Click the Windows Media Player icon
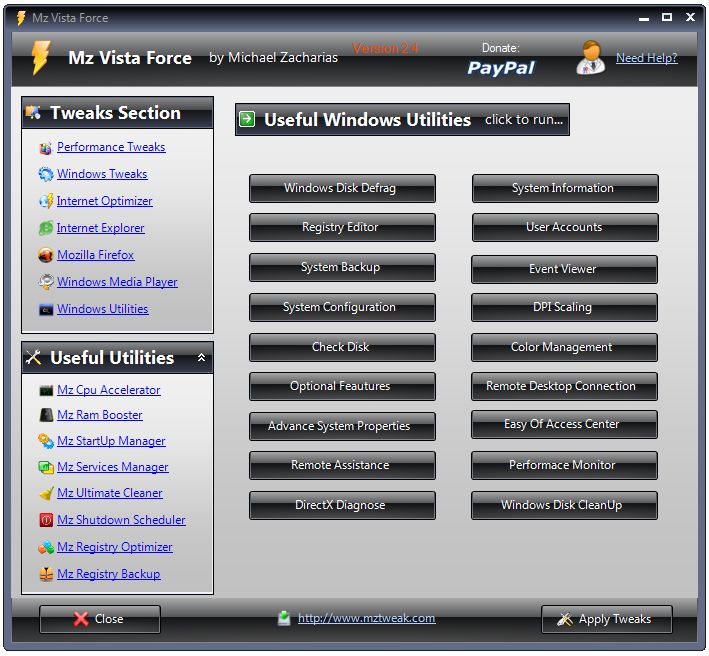 coord(45,282)
